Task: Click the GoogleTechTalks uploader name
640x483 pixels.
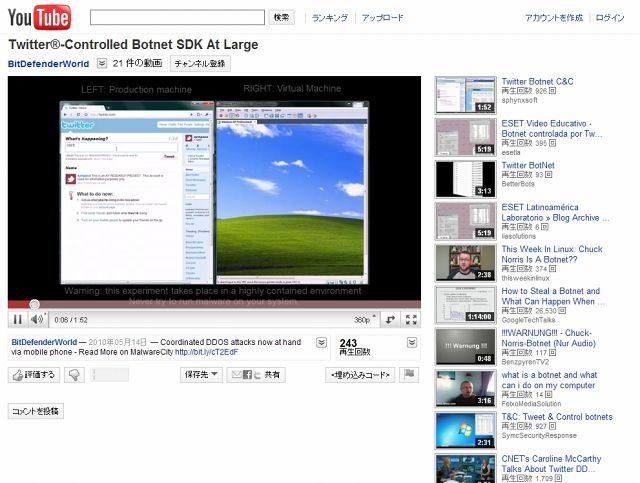Action: pyautogui.click(x=528, y=320)
